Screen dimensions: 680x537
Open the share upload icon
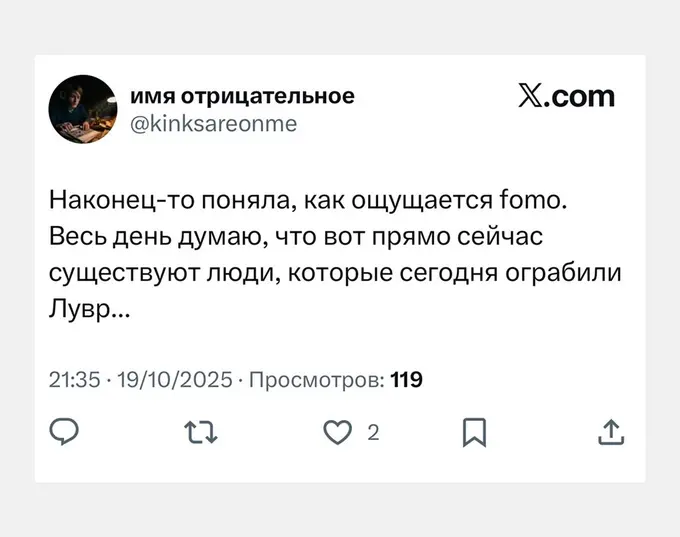(x=610, y=432)
